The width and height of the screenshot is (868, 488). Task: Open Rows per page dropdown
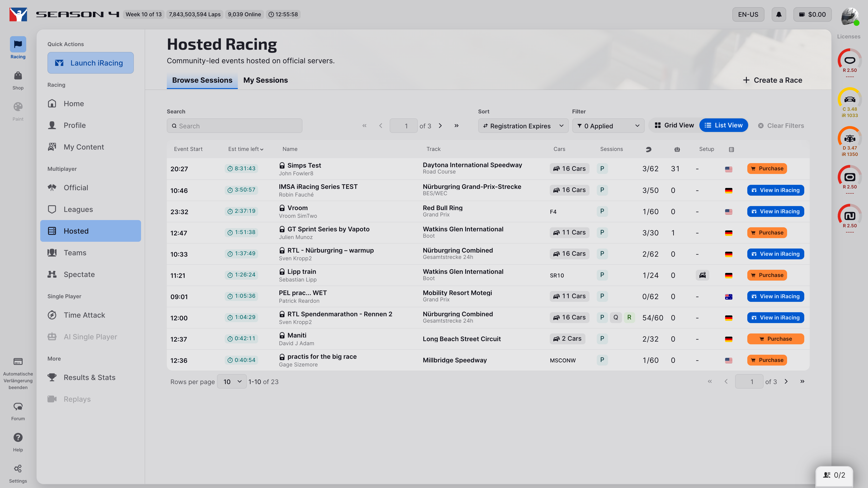(232, 382)
